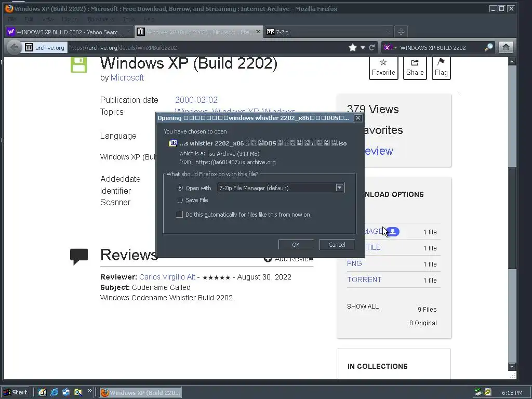The image size is (532, 399).
Task: Reload the page with refresh icon
Action: [371, 47]
